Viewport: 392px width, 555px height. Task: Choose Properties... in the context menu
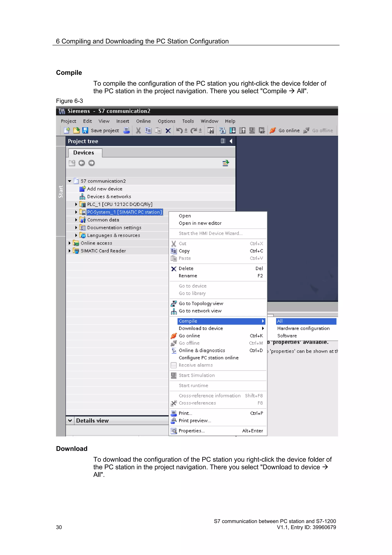192,431
